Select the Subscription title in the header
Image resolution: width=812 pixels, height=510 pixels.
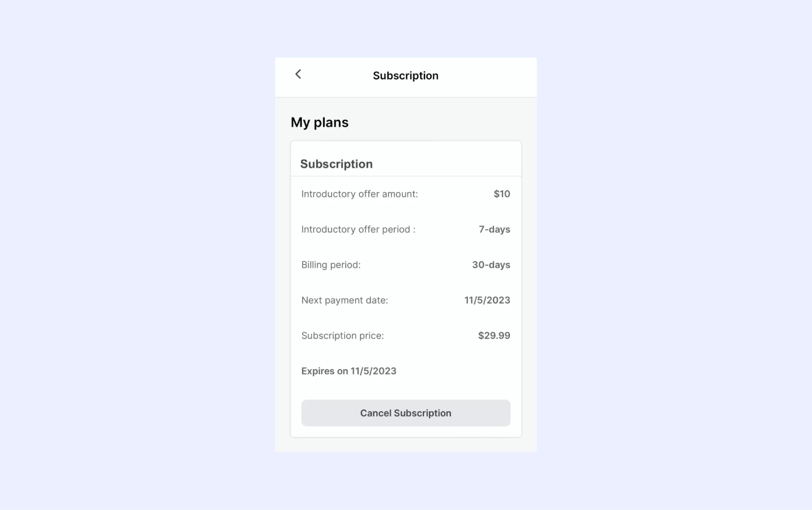click(x=405, y=75)
